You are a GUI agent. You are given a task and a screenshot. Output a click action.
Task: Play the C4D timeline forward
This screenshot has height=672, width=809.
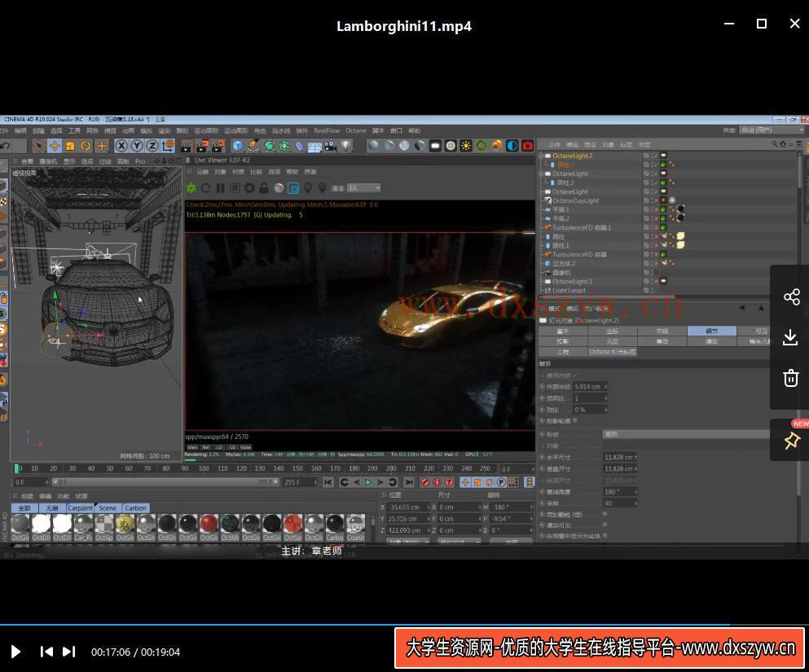[x=368, y=482]
